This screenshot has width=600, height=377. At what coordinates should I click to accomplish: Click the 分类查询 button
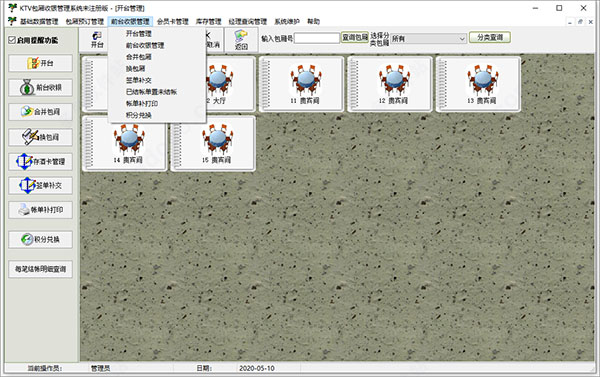click(490, 37)
